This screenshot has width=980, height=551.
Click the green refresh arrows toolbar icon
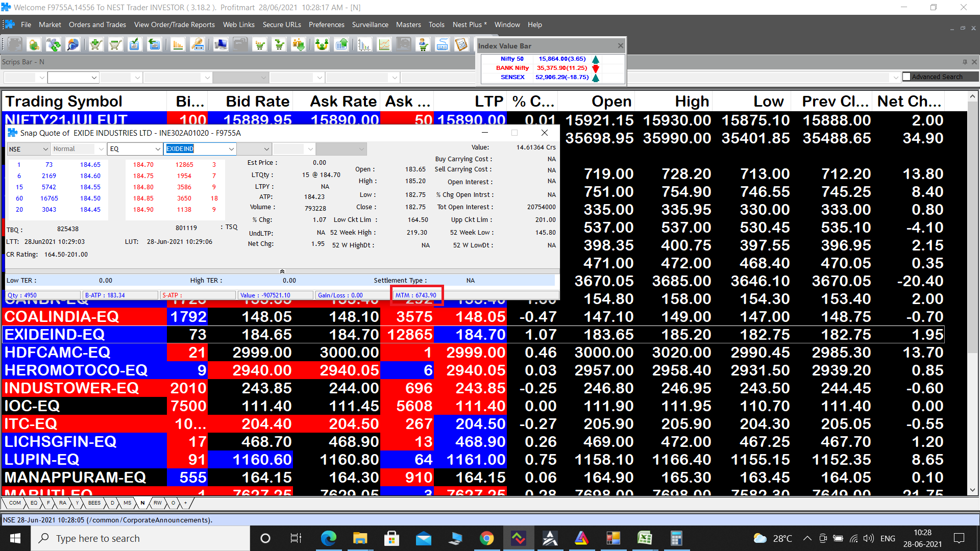[53, 45]
